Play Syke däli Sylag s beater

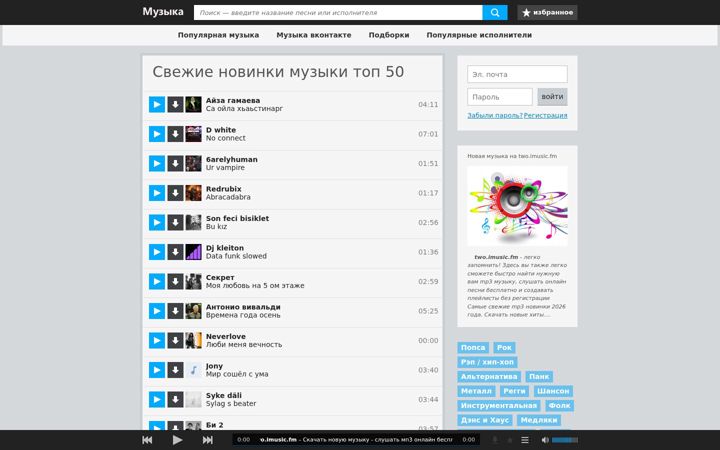pyautogui.click(x=157, y=399)
